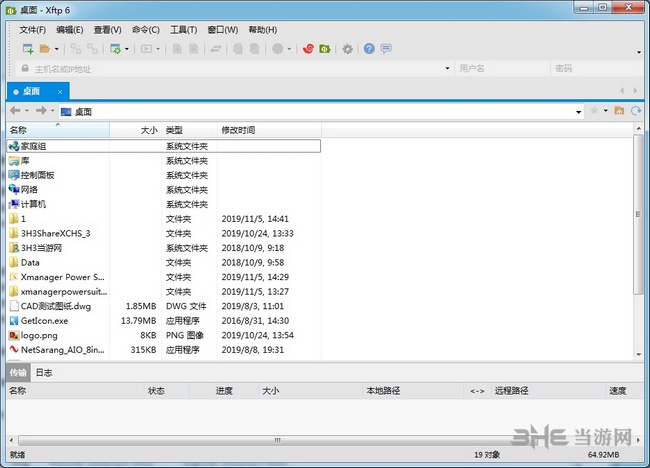Click the Disconnect icon in the toolbar
Viewport: 650px width, 468px height.
pos(92,49)
